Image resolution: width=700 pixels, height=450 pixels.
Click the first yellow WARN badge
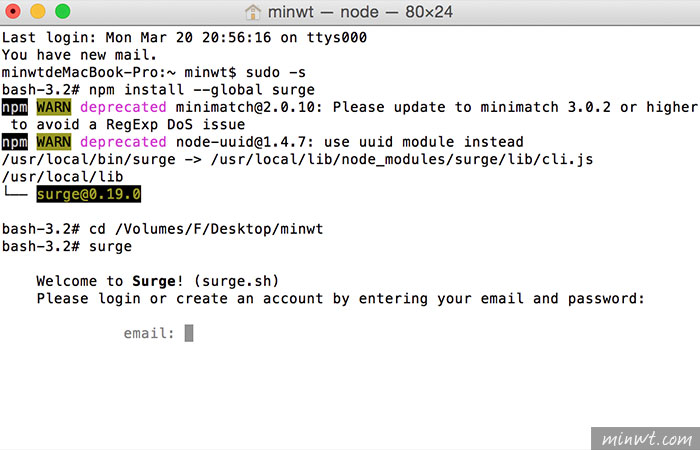pos(54,107)
